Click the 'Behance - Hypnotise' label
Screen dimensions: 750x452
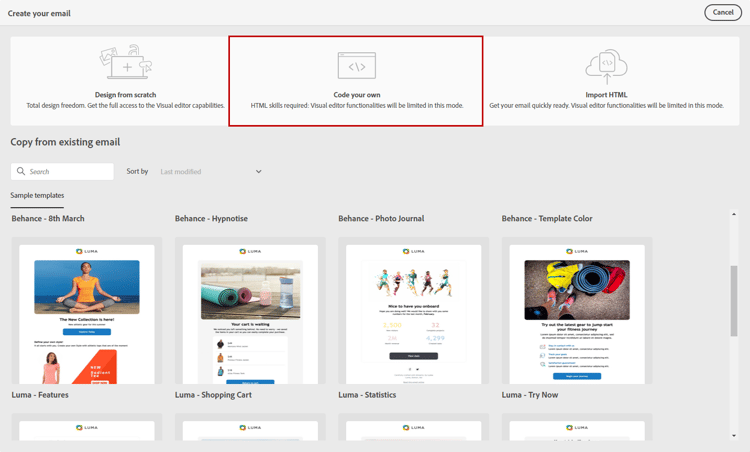click(211, 219)
